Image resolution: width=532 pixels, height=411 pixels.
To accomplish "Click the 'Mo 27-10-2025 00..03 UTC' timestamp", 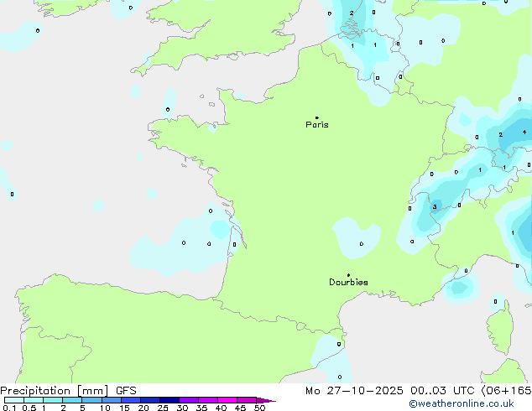I will [x=389, y=391].
